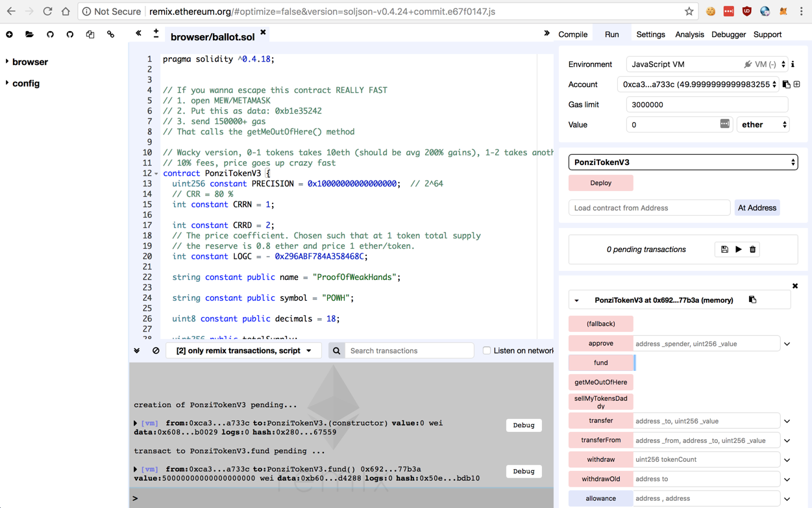Create a new file with the plus icon
Screen dimensions: 812x508
(9, 34)
